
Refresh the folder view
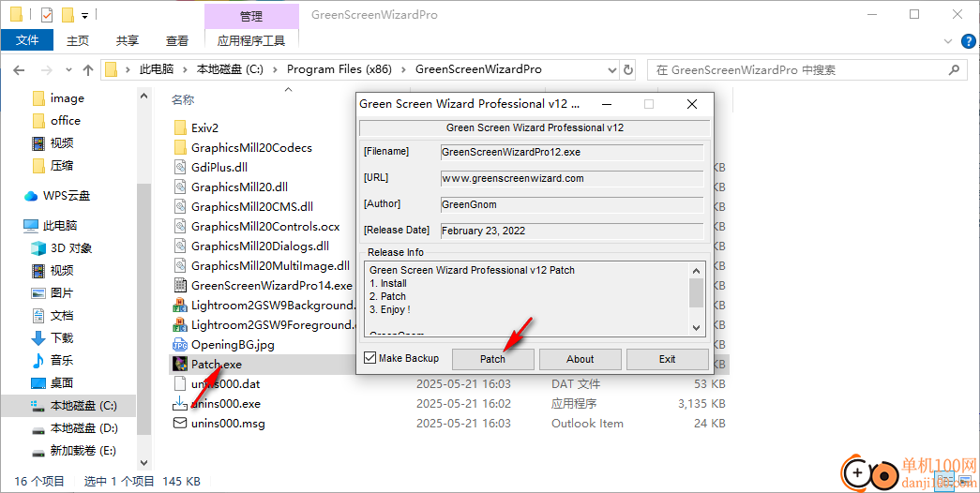click(x=628, y=70)
